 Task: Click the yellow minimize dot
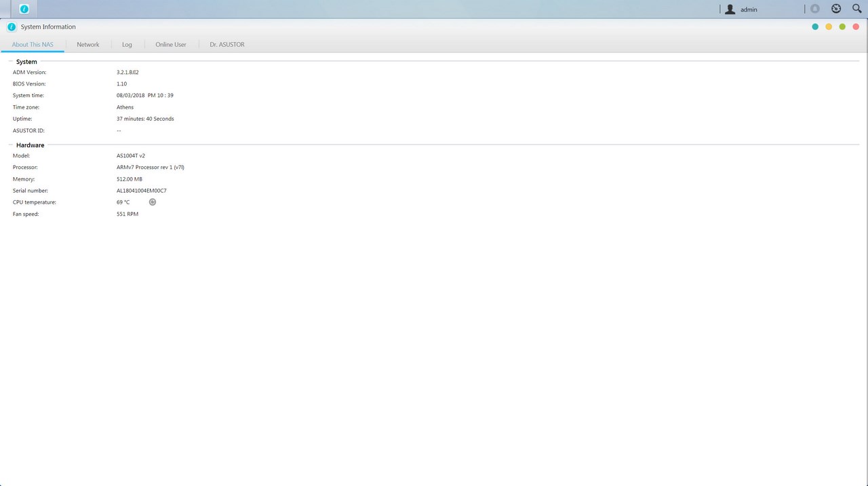tap(829, 27)
